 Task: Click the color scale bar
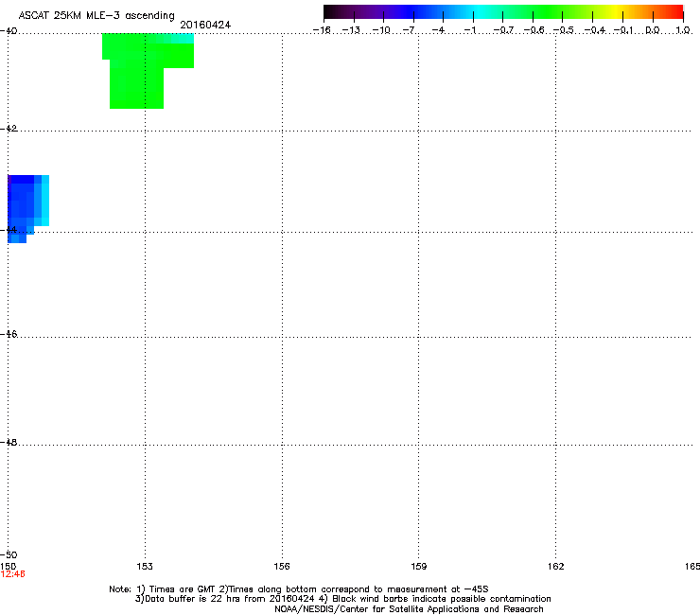503,12
